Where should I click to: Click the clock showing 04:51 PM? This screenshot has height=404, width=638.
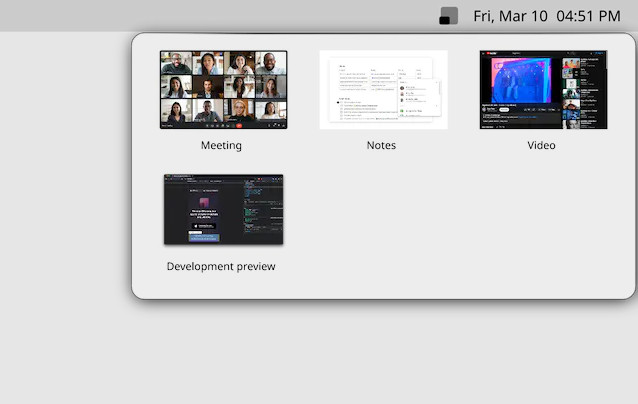[x=588, y=16]
